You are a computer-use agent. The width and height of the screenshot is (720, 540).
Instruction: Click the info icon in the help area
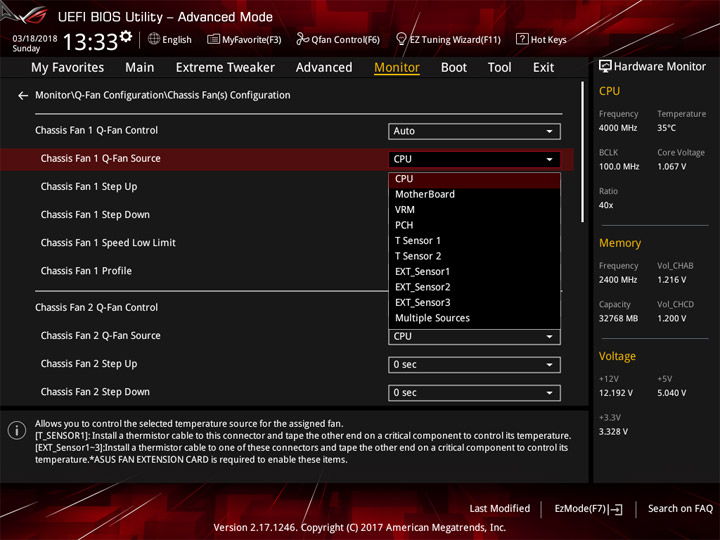click(17, 431)
